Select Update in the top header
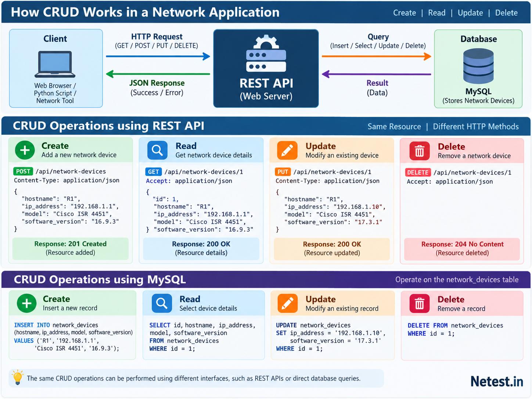The image size is (532, 399). 470,13
